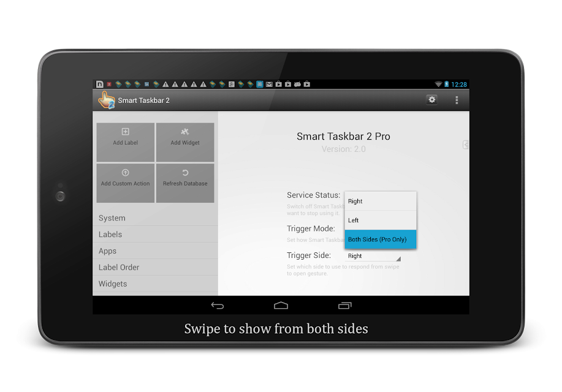The height and width of the screenshot is (392, 562).
Task: Tap the Add Widget tile
Action: point(185,142)
